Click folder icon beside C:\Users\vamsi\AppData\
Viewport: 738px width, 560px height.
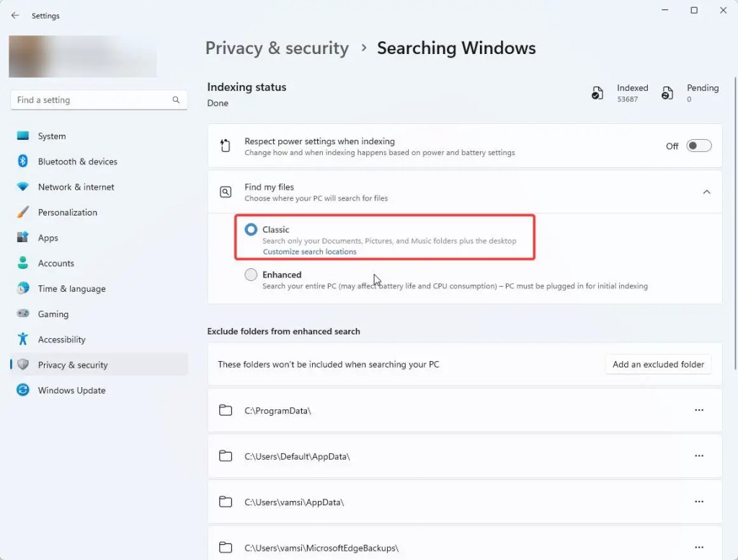point(226,502)
